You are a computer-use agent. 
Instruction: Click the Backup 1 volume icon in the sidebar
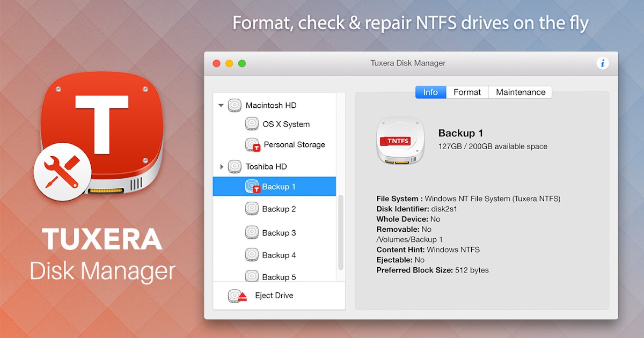(x=252, y=187)
